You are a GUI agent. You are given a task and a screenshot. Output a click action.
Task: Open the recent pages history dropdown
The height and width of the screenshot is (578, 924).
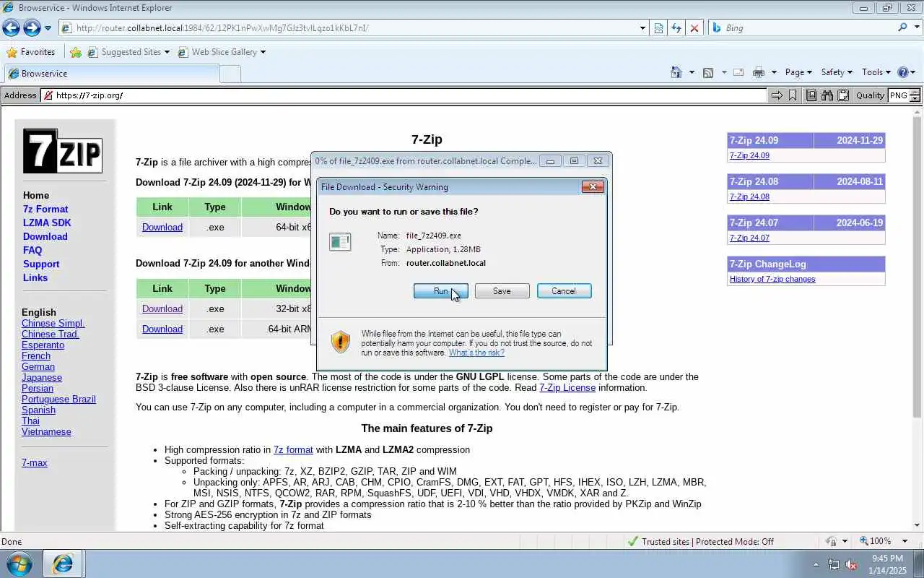(48, 28)
